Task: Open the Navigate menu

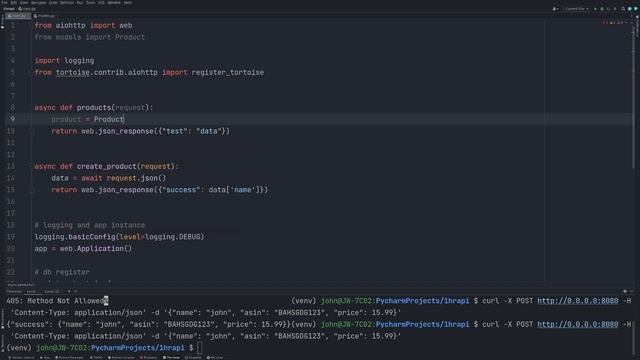Action: pyautogui.click(x=38, y=2)
